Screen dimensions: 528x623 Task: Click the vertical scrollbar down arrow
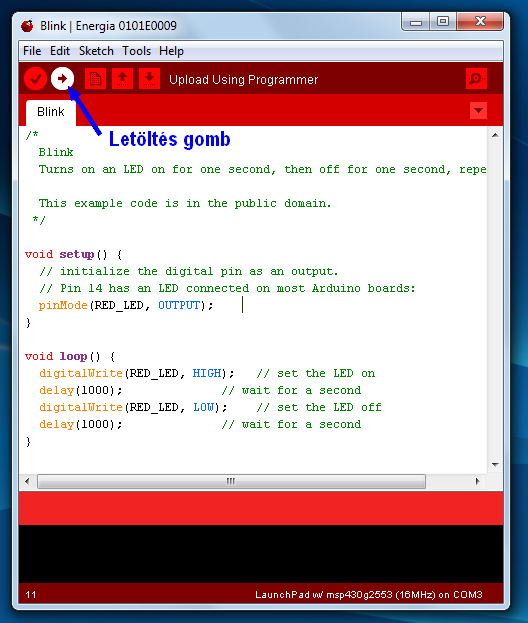click(495, 464)
